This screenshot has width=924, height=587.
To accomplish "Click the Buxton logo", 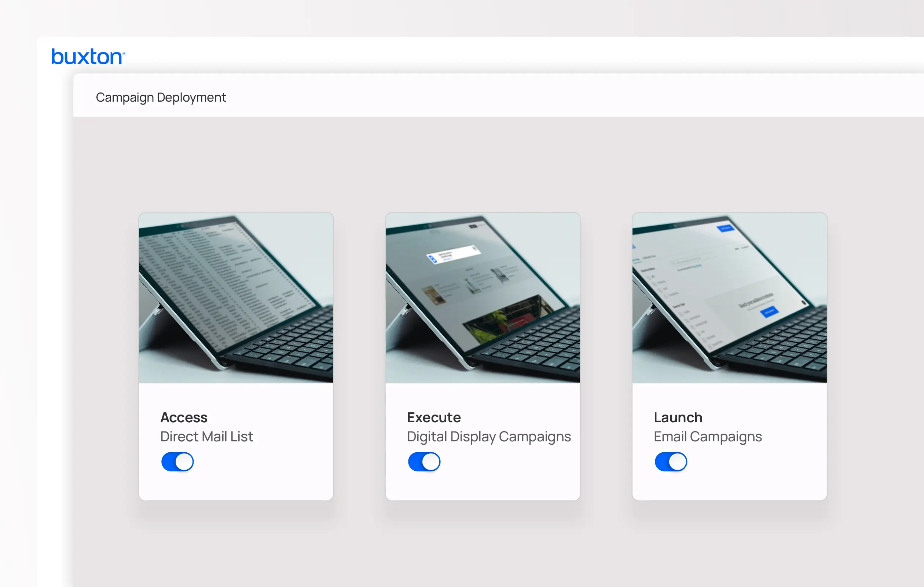I will coord(88,56).
